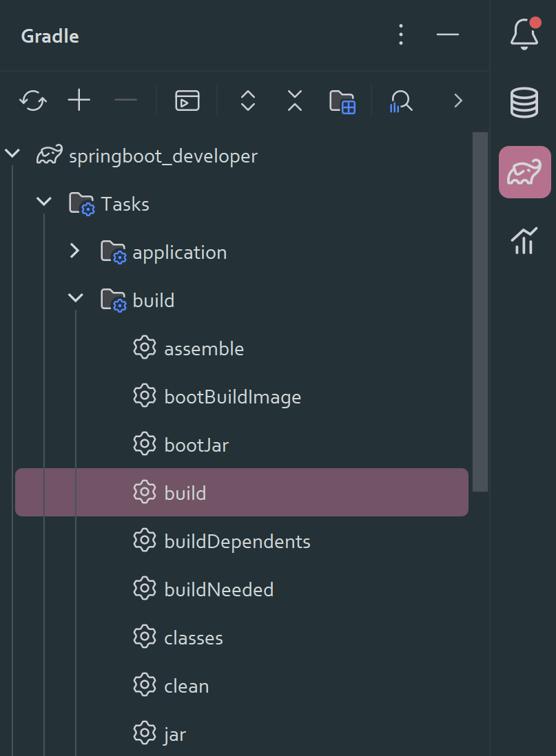Screen dimensions: 556x756
Task: Collapse the Tasks folder node
Action: pyautogui.click(x=44, y=204)
